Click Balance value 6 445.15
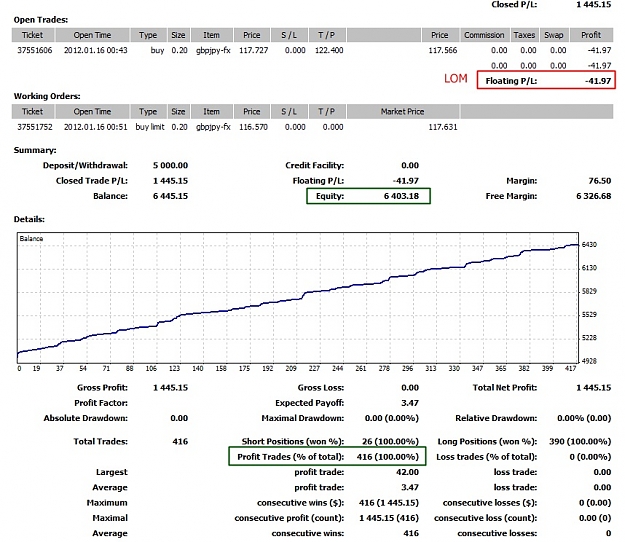 170,196
